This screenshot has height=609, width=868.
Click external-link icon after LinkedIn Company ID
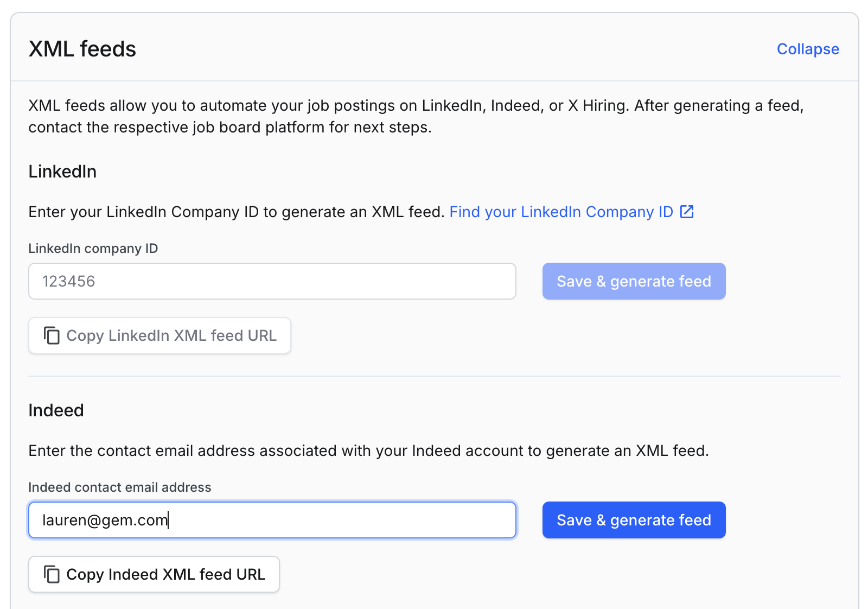pyautogui.click(x=687, y=211)
